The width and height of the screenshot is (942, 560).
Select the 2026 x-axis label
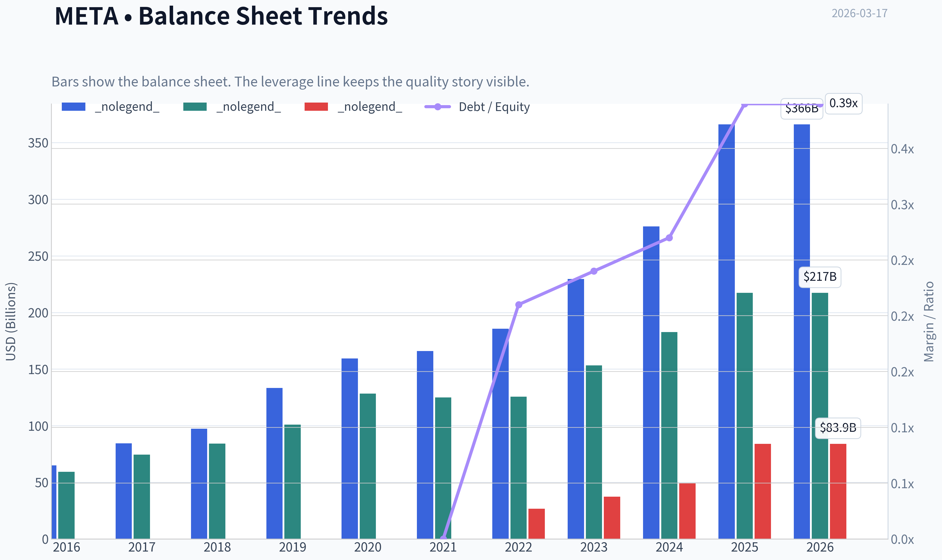point(820,547)
